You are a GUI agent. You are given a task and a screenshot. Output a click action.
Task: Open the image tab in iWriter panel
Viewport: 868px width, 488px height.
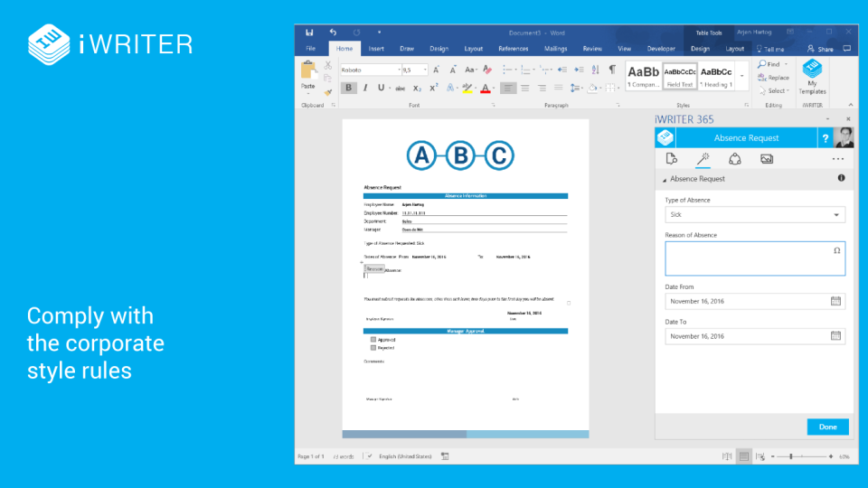[x=767, y=159]
